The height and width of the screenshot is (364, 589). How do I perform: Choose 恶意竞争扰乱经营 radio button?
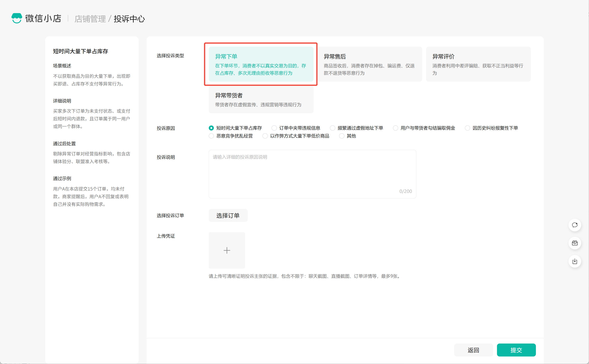tap(211, 136)
